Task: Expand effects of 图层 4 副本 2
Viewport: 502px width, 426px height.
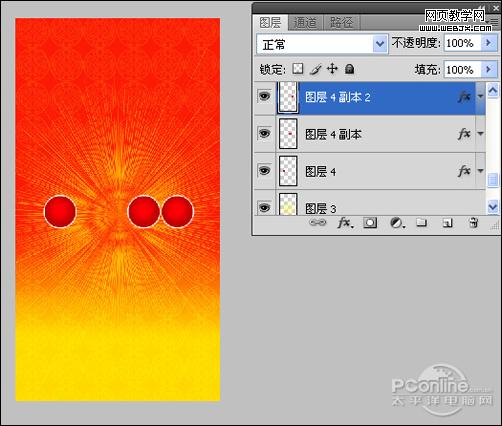Action: [480, 97]
